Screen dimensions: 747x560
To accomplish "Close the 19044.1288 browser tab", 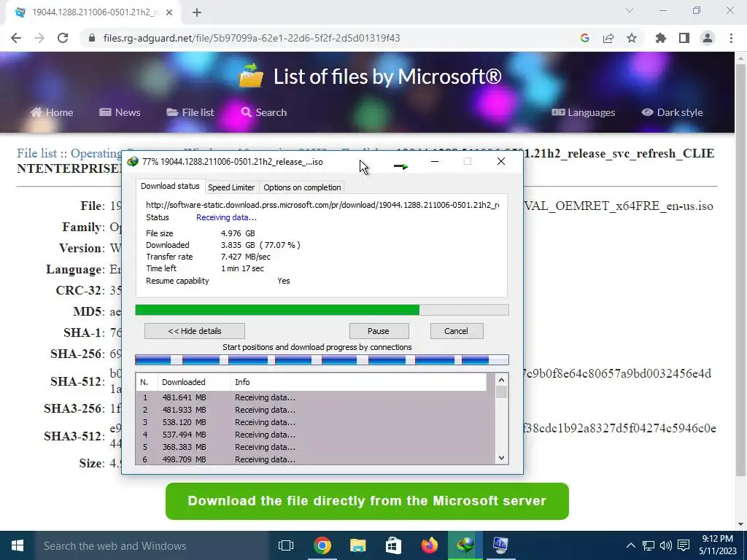I will (x=169, y=13).
